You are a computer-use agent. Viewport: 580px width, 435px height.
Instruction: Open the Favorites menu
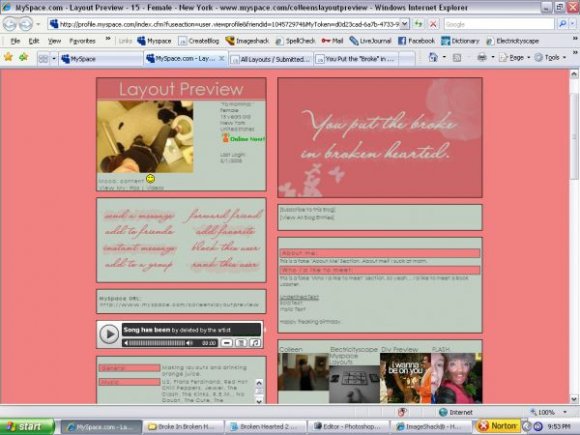82,41
